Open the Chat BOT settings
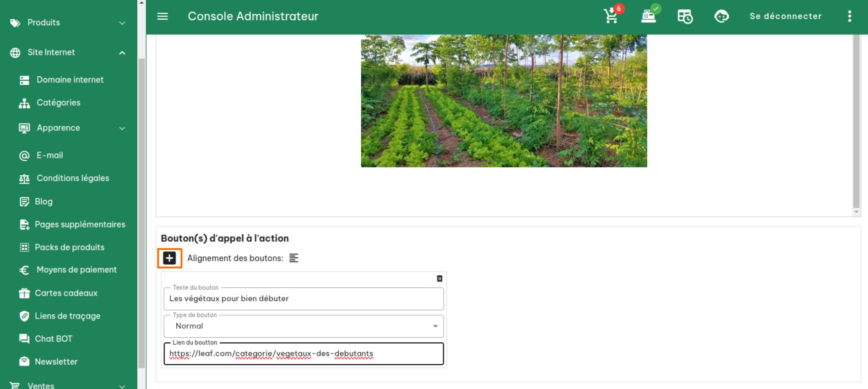The height and width of the screenshot is (389, 868). 53,339
